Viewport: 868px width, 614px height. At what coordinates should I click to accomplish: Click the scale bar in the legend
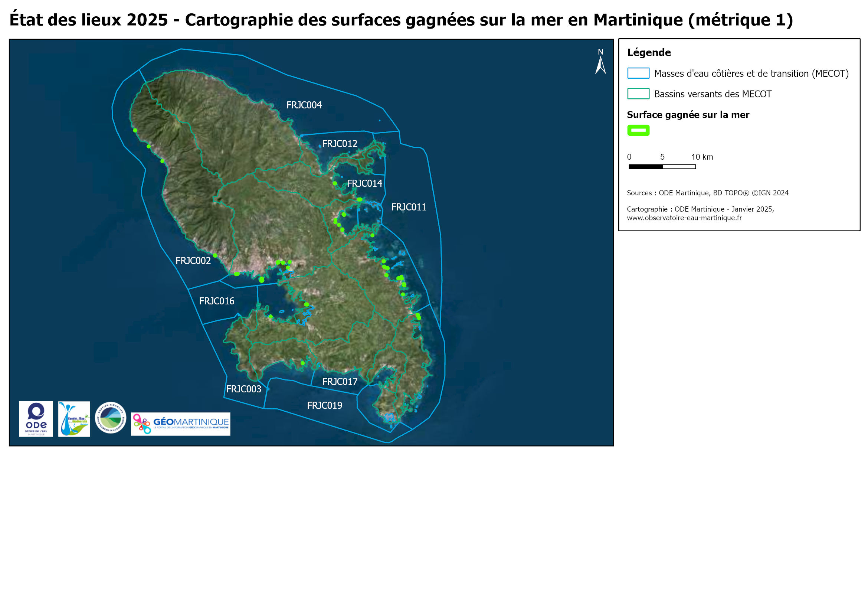pos(662,167)
